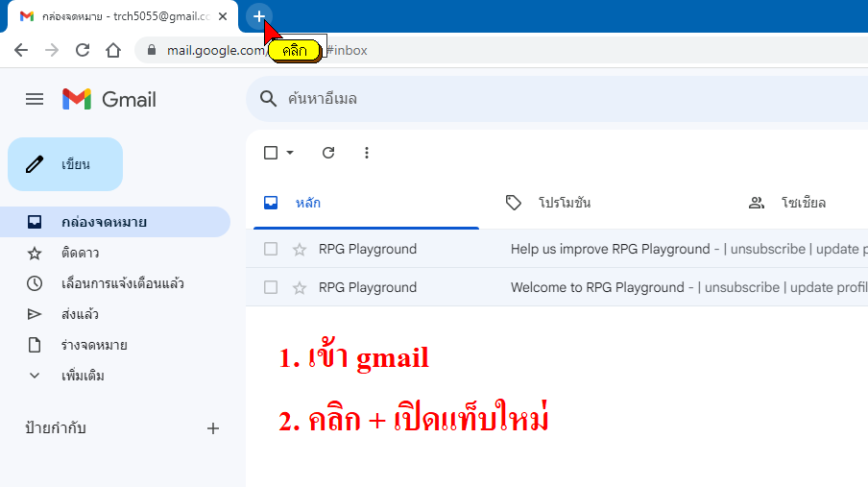Star the Help us improve email
This screenshot has width=868, height=487.
pos(300,250)
